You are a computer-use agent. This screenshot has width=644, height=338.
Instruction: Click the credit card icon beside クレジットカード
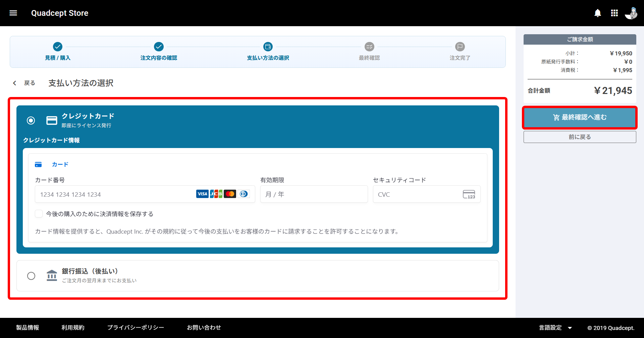[52, 120]
